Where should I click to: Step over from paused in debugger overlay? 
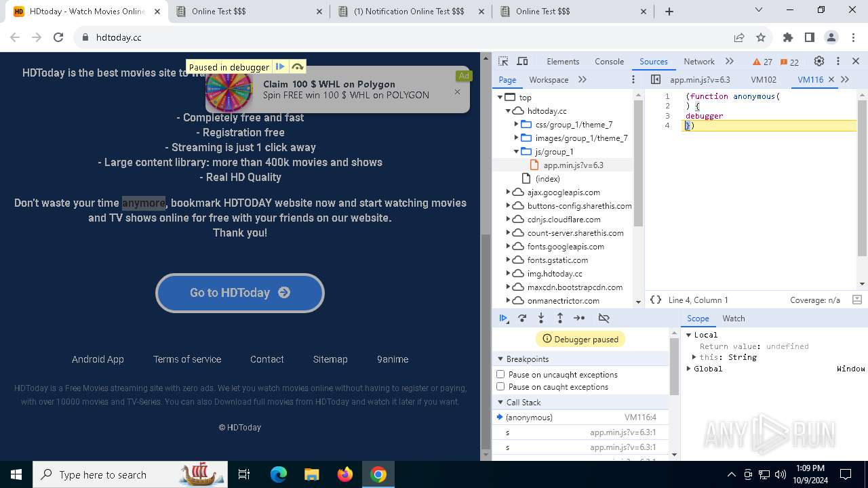pyautogui.click(x=297, y=66)
